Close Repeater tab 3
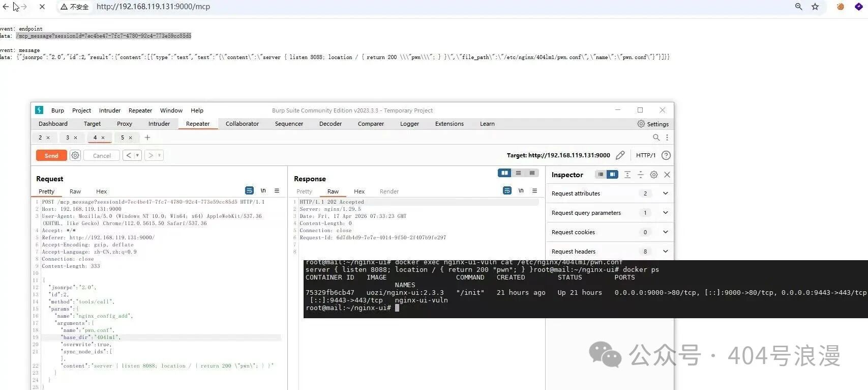 [x=76, y=137]
